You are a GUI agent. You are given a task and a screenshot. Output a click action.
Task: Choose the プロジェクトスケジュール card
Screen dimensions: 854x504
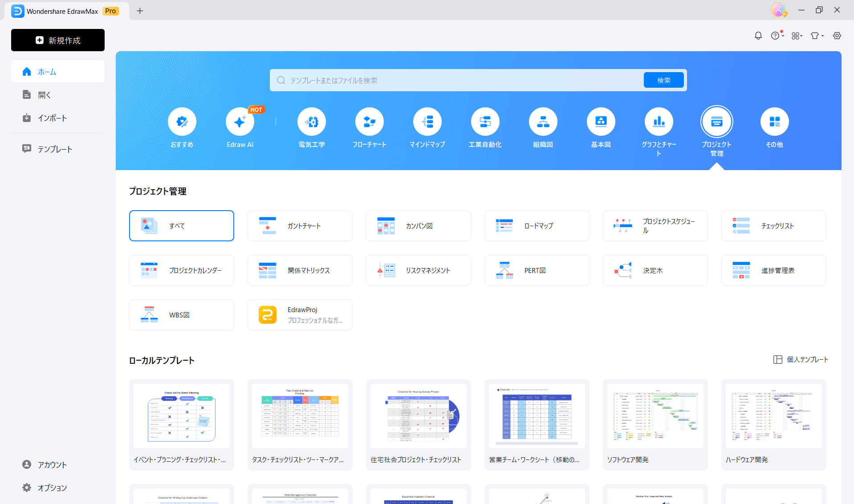click(x=655, y=226)
